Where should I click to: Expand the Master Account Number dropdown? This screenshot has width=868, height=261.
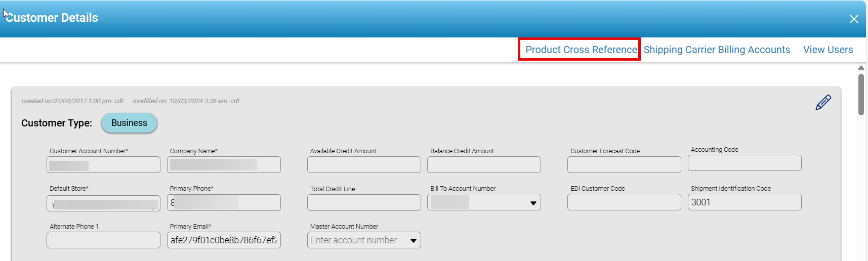click(x=413, y=241)
